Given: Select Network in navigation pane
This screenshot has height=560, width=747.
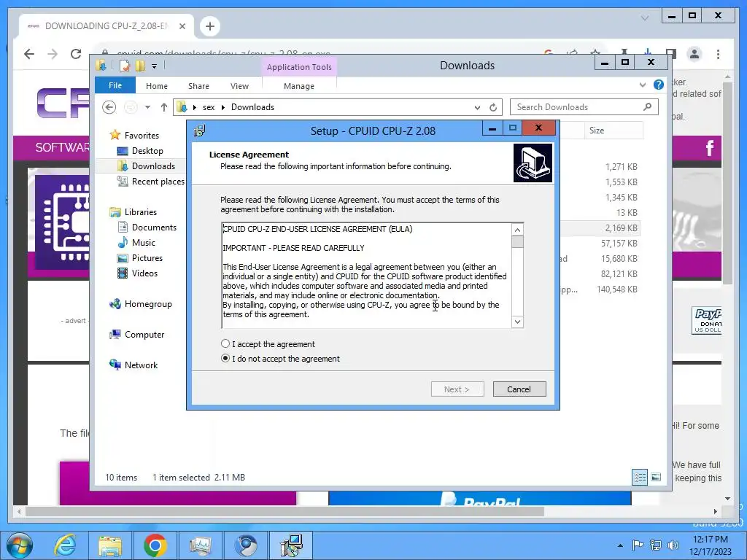Looking at the screenshot, I should coord(141,365).
